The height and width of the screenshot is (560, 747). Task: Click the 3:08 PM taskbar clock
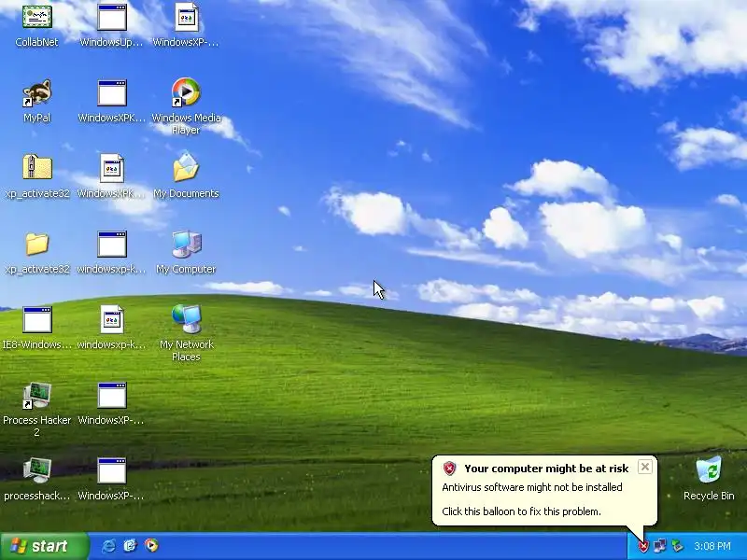pos(712,546)
